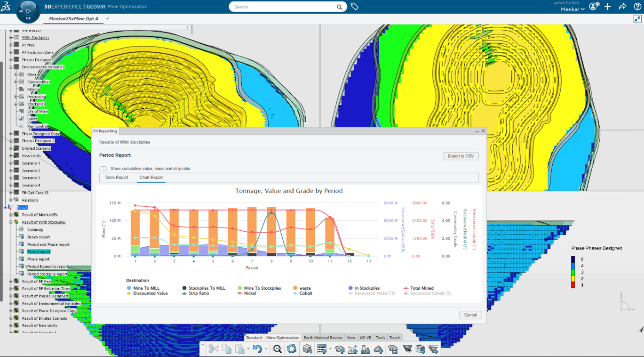Click the add pit shape icon
Screen dimensions: 644x357
pos(340,349)
